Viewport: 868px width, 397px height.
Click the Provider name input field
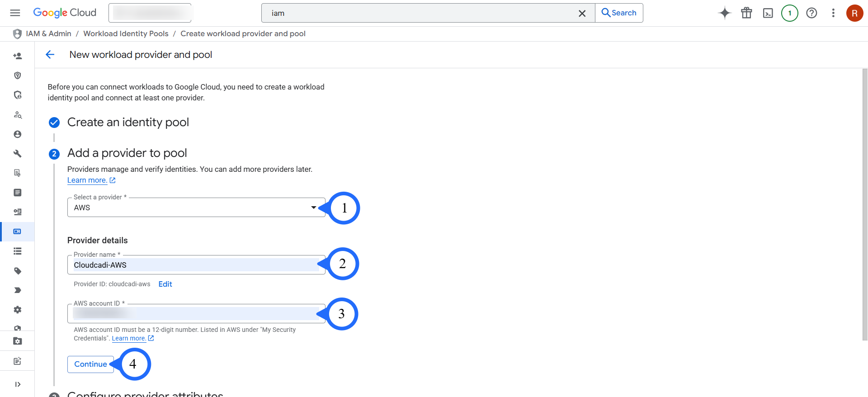pos(196,265)
